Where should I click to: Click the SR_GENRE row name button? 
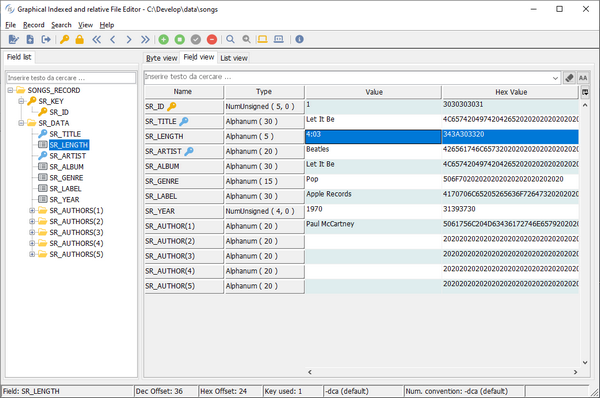[x=184, y=181]
